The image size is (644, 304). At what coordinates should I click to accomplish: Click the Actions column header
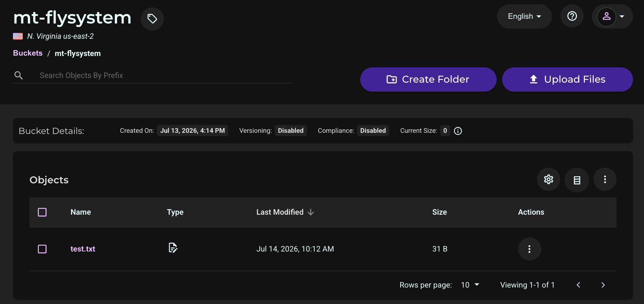(531, 212)
